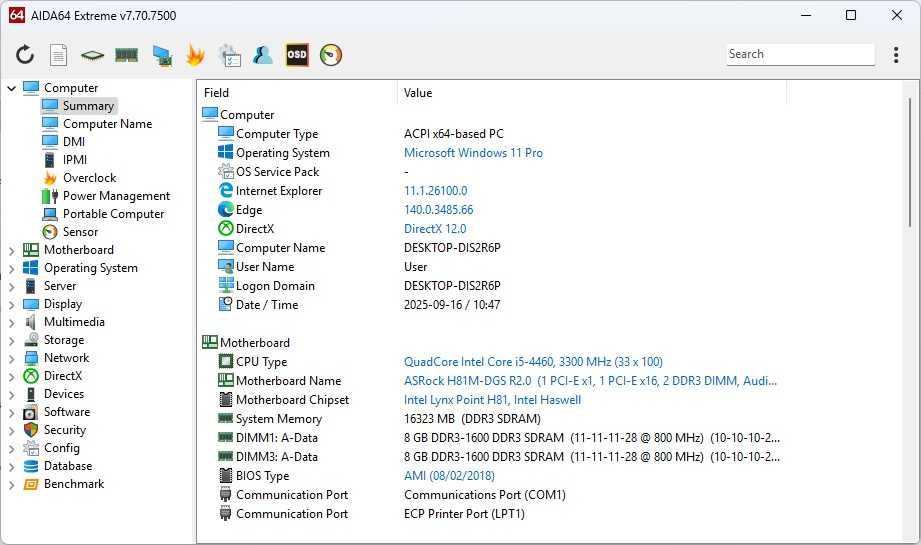Click the Search input field
The image size is (921, 545).
[800, 54]
